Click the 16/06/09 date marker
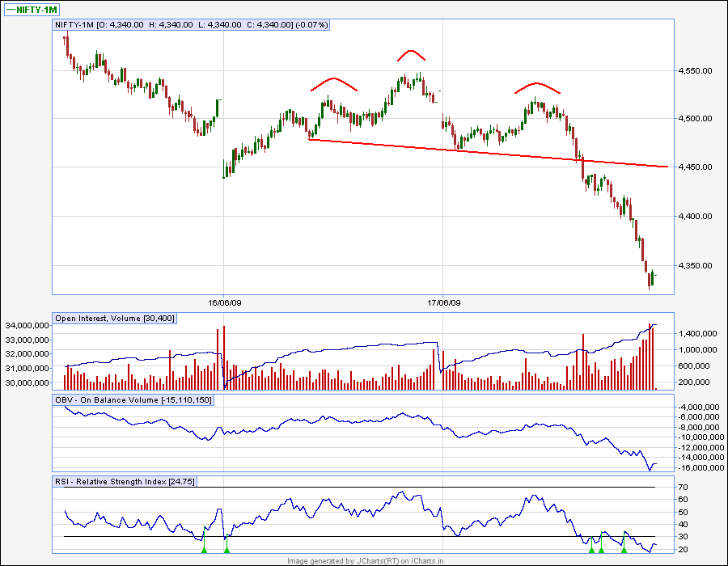The image size is (728, 566). (x=224, y=303)
